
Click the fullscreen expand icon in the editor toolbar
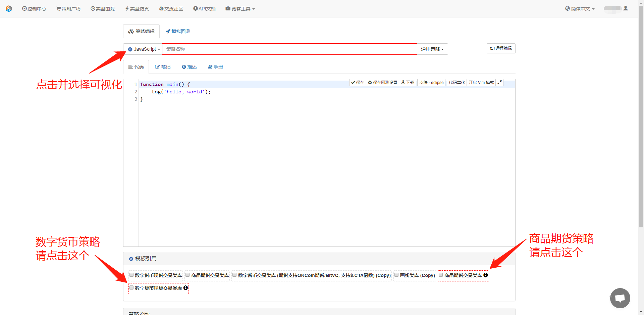click(x=499, y=83)
